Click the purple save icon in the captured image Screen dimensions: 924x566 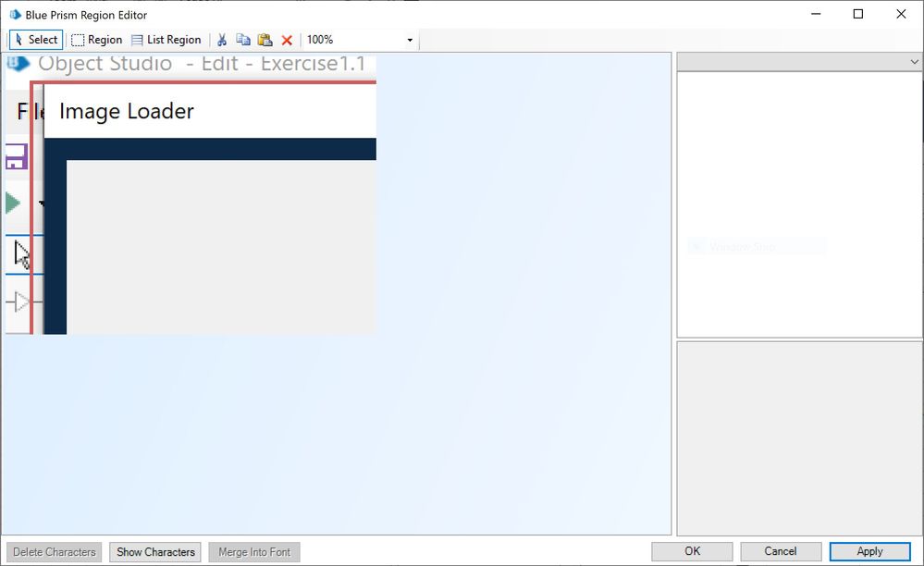point(17,156)
